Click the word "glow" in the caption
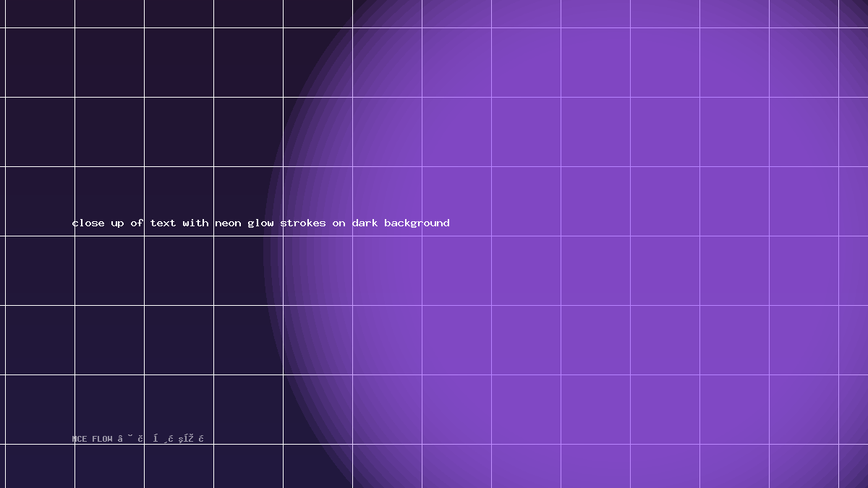 pos(260,223)
